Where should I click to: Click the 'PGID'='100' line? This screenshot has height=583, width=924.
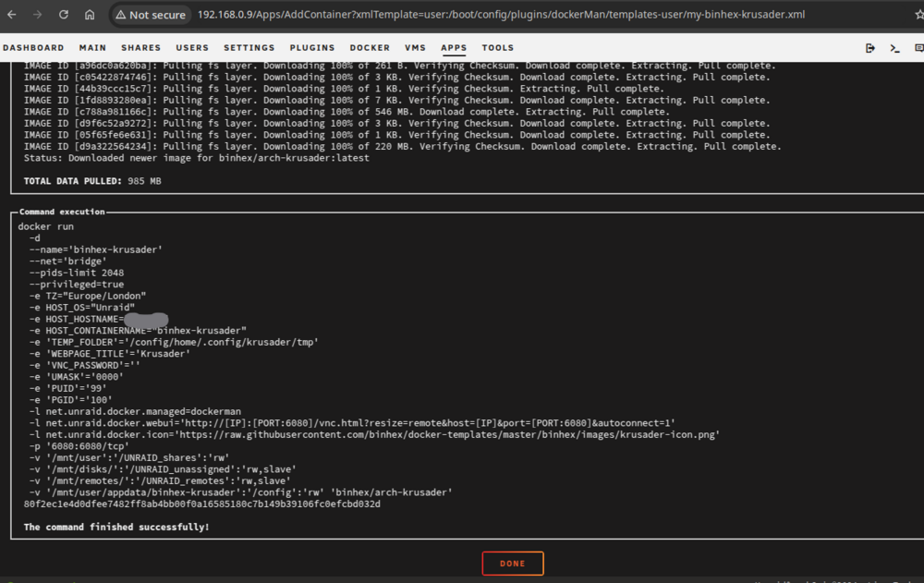tap(71, 400)
